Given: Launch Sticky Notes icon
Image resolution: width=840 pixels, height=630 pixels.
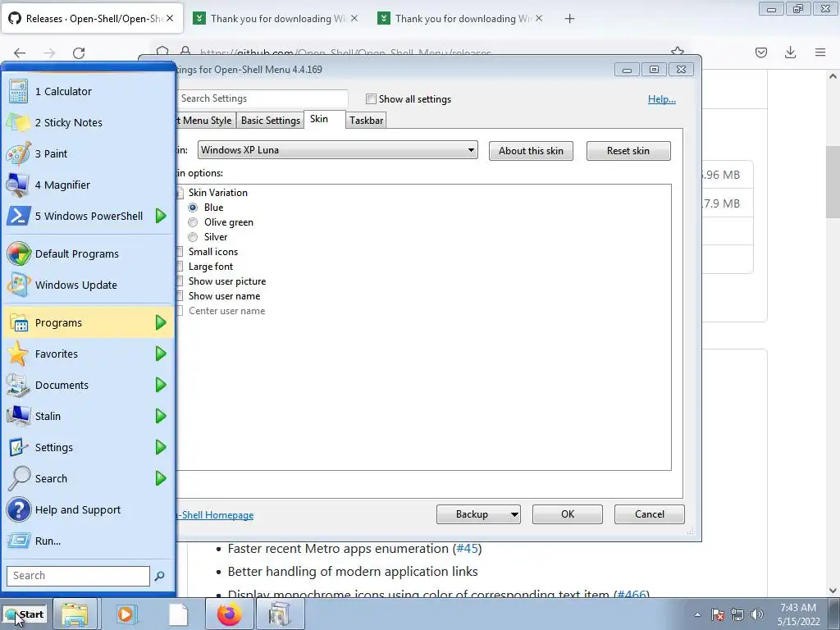Looking at the screenshot, I should tap(18, 123).
